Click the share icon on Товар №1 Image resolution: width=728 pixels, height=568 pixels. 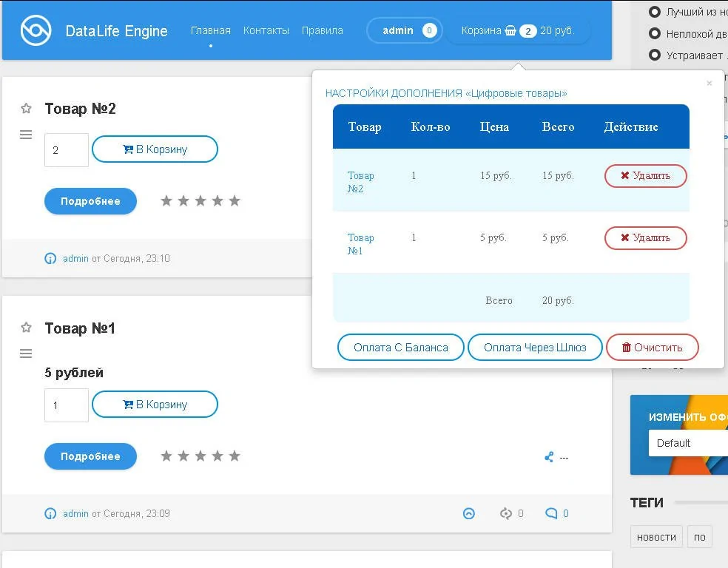tap(549, 457)
